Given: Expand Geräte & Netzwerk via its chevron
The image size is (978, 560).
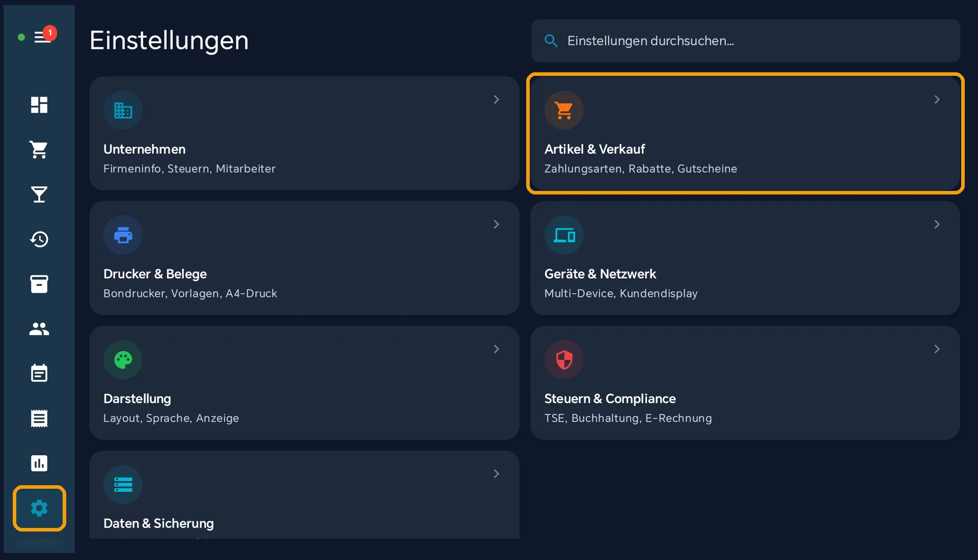Looking at the screenshot, I should click(937, 225).
